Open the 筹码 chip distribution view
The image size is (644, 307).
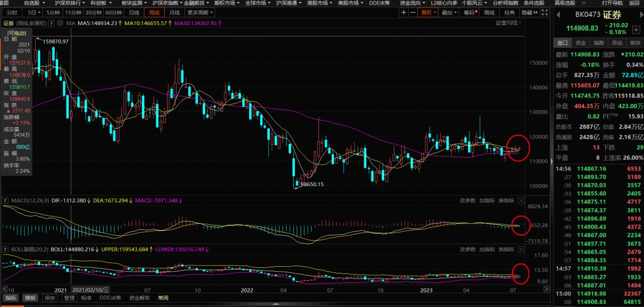click(470, 13)
